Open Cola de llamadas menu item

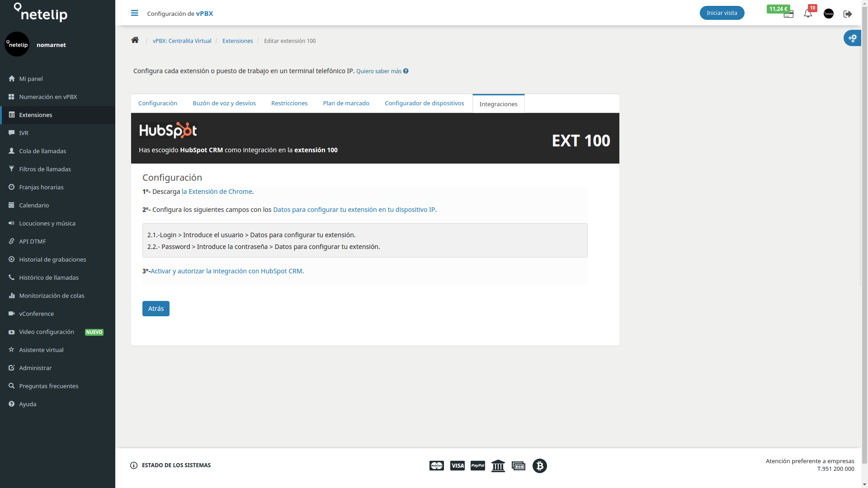click(x=58, y=151)
